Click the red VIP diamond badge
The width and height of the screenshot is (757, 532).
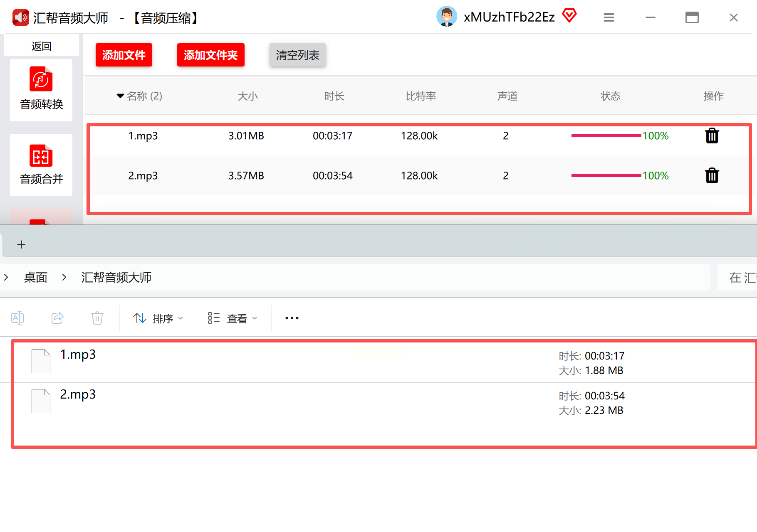[x=569, y=16]
